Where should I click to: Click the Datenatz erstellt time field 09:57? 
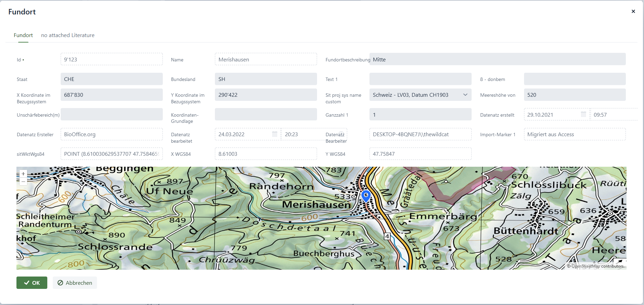[x=613, y=115]
